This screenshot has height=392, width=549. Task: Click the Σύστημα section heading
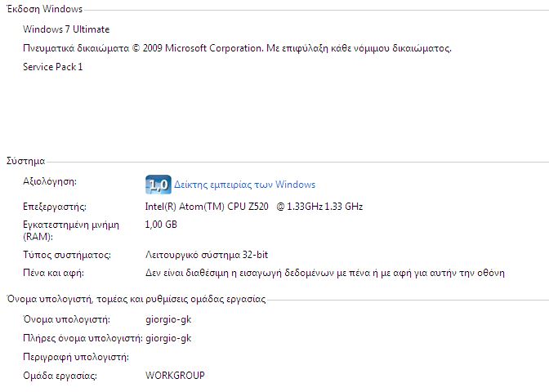click(x=25, y=161)
